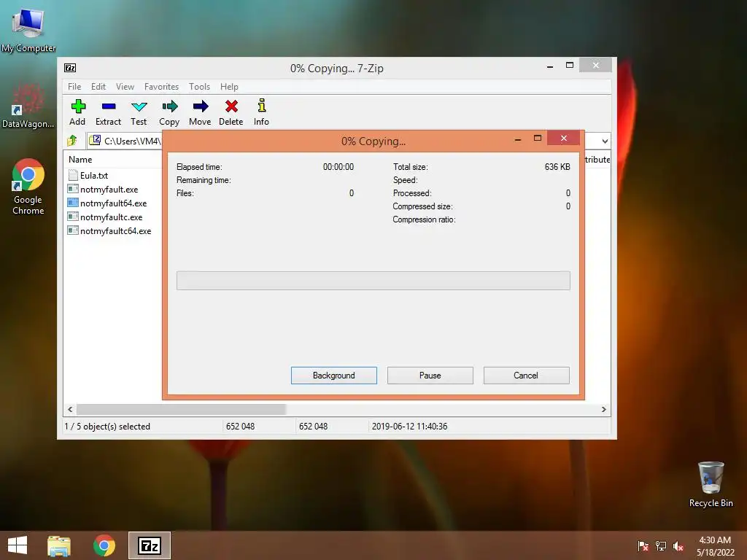
Task: Select the notmyfault64.exe file icon
Action: 73,203
